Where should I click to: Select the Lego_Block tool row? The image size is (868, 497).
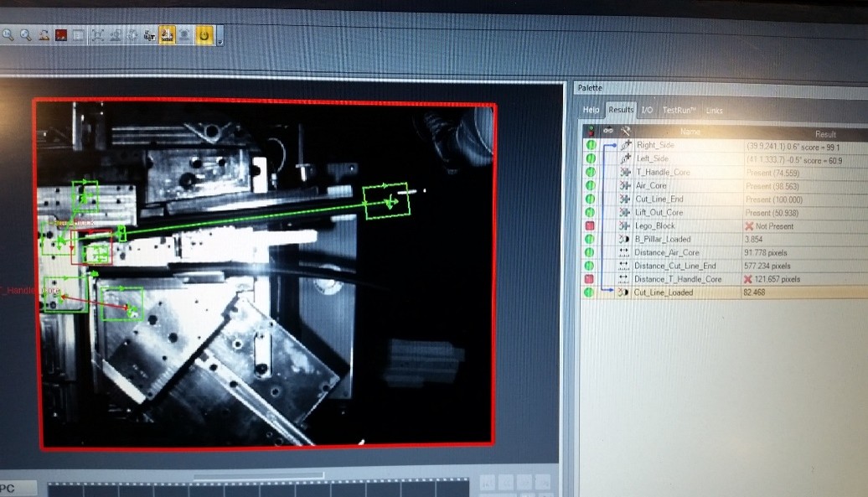(654, 225)
